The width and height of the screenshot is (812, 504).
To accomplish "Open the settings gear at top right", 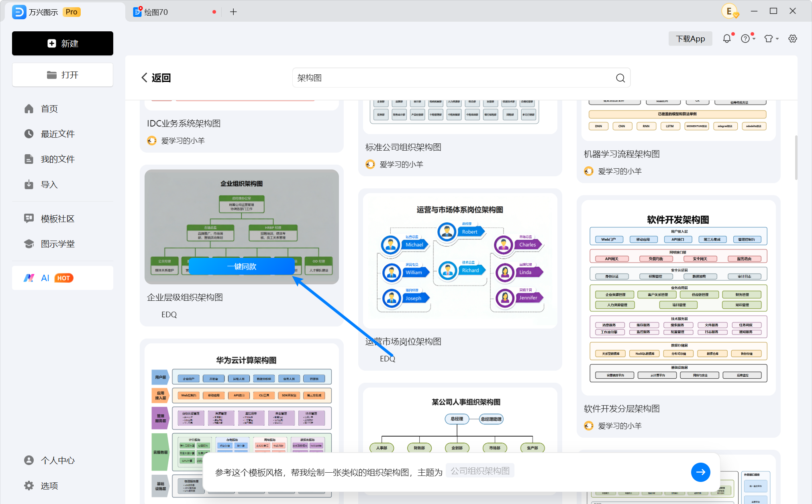I will point(792,39).
